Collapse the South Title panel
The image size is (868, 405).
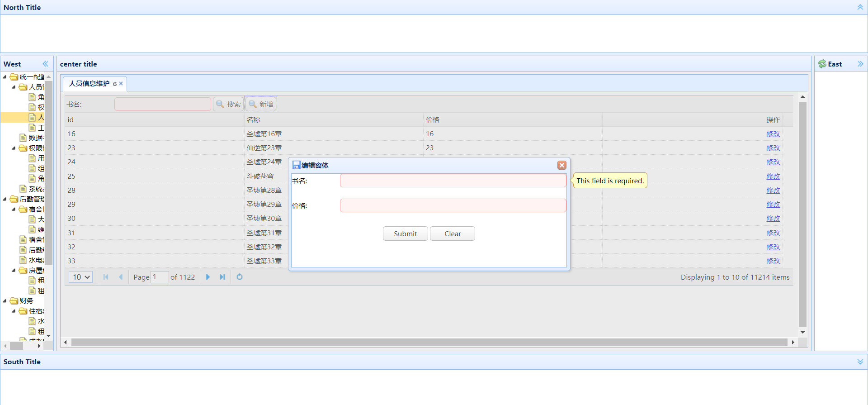(x=860, y=362)
